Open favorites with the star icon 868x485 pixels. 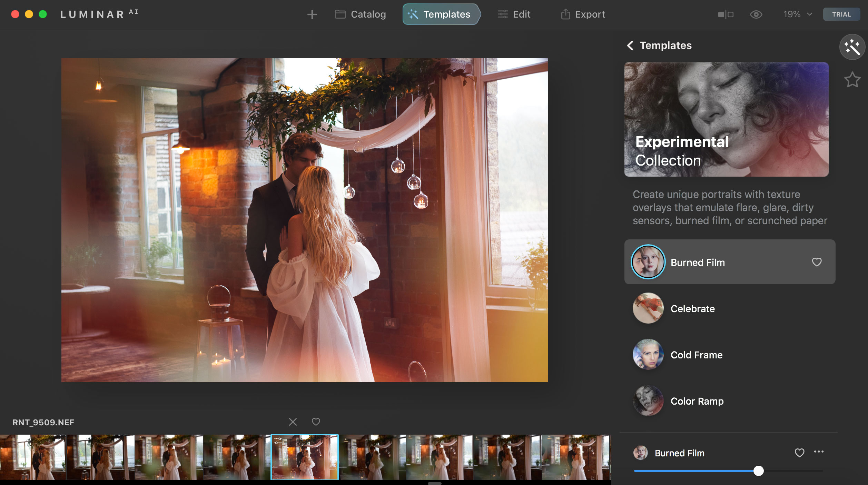(852, 80)
